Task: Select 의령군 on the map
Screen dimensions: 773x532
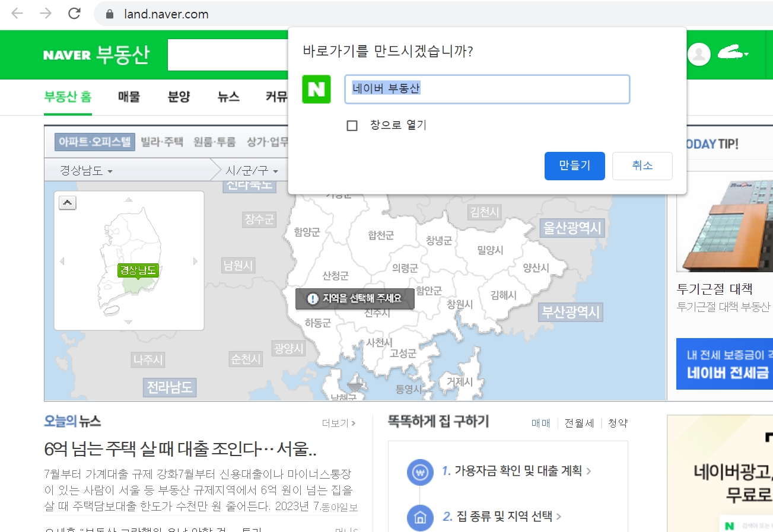Action: [x=405, y=268]
